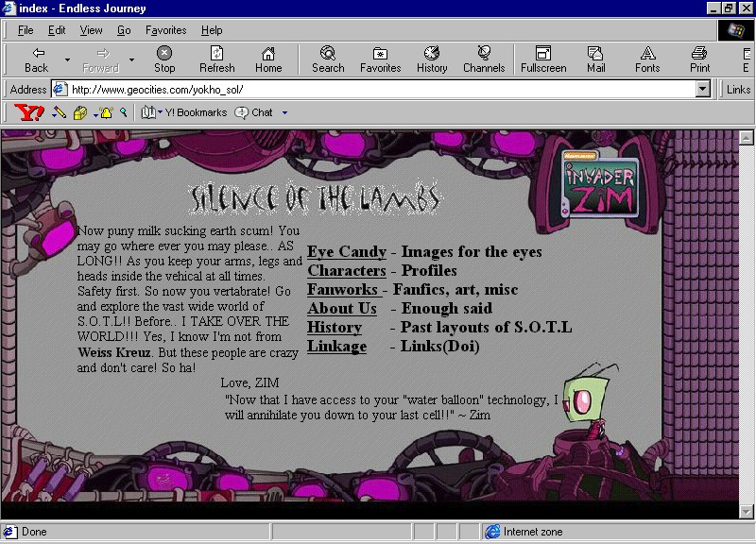
Task: Click the Y! Bookmarks label
Action: click(x=196, y=112)
